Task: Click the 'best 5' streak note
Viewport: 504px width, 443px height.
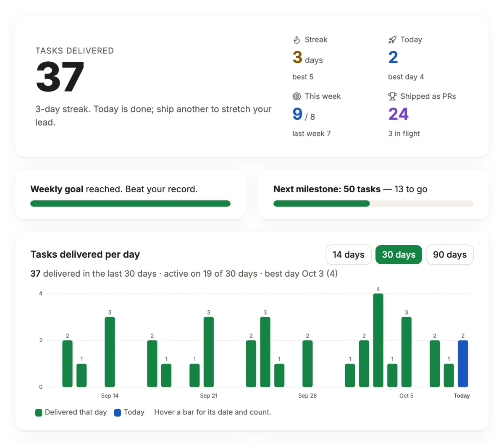Action: [303, 77]
